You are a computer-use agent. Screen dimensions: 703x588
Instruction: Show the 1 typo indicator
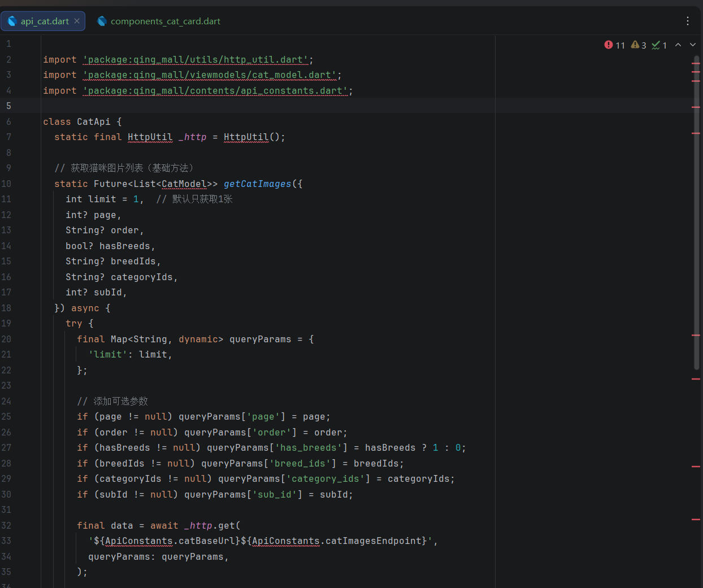click(659, 45)
